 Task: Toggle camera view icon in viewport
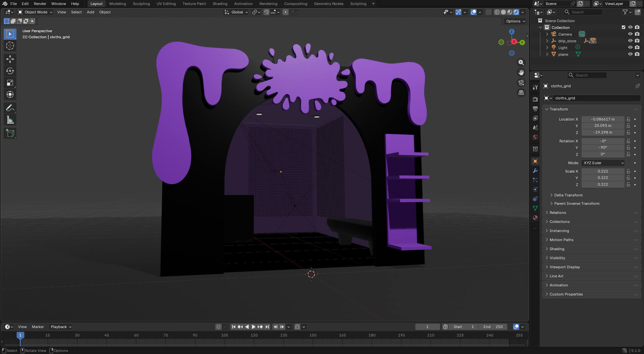pyautogui.click(x=521, y=83)
